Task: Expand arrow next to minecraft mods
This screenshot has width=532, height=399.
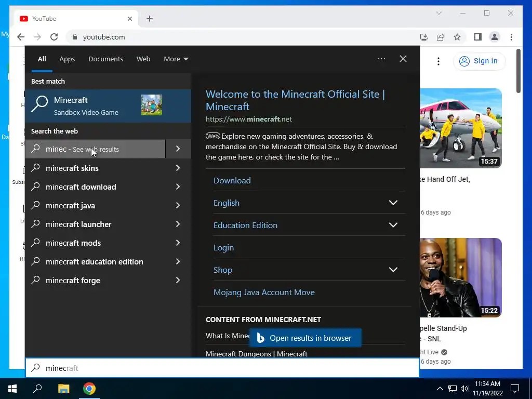Action: [x=178, y=243]
